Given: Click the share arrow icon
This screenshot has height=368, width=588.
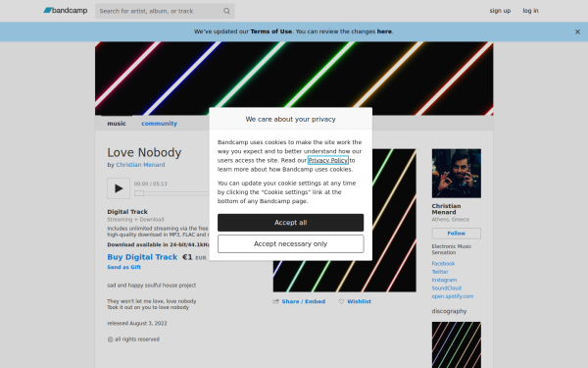Looking at the screenshot, I should click(276, 301).
